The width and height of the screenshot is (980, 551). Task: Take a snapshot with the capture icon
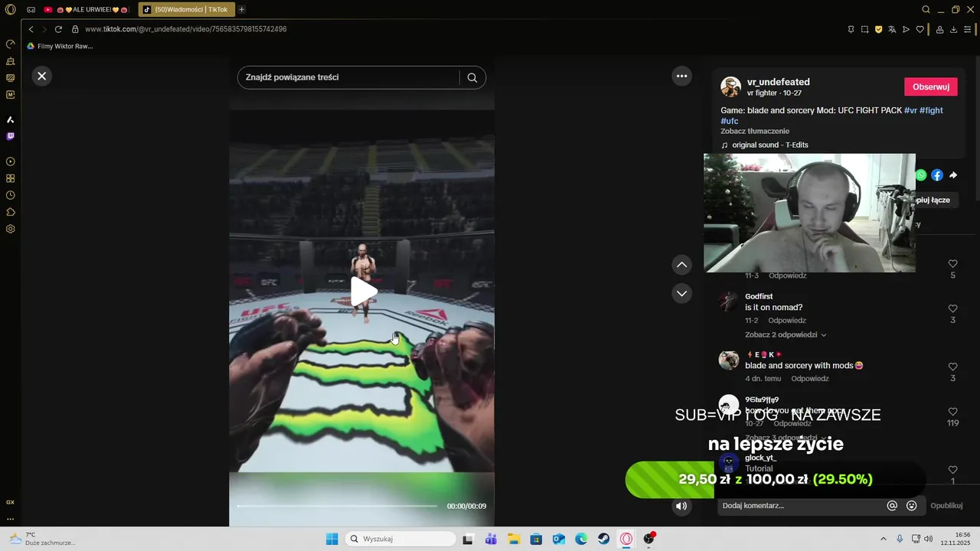click(x=864, y=29)
